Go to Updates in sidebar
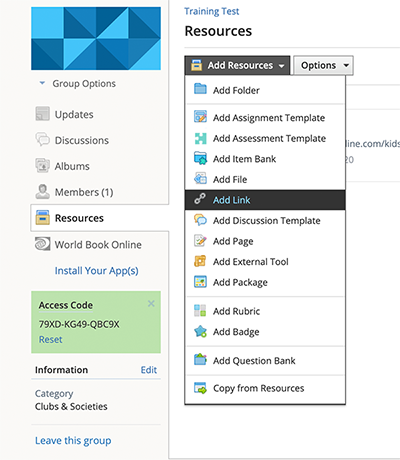The height and width of the screenshot is (460, 400). coord(74,114)
